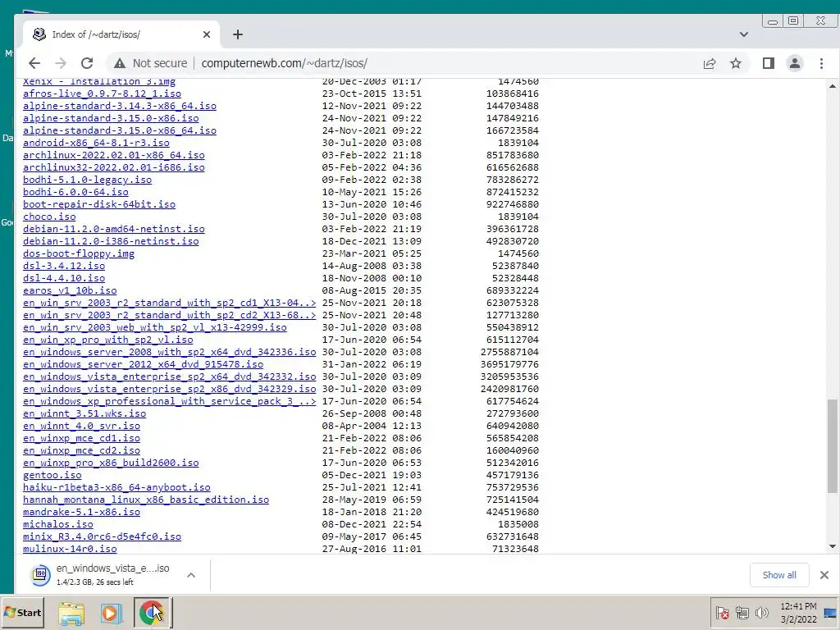
Task: Click en_windows_vista_enterprise_sp2_x64 iso link
Action: pyautogui.click(x=169, y=377)
